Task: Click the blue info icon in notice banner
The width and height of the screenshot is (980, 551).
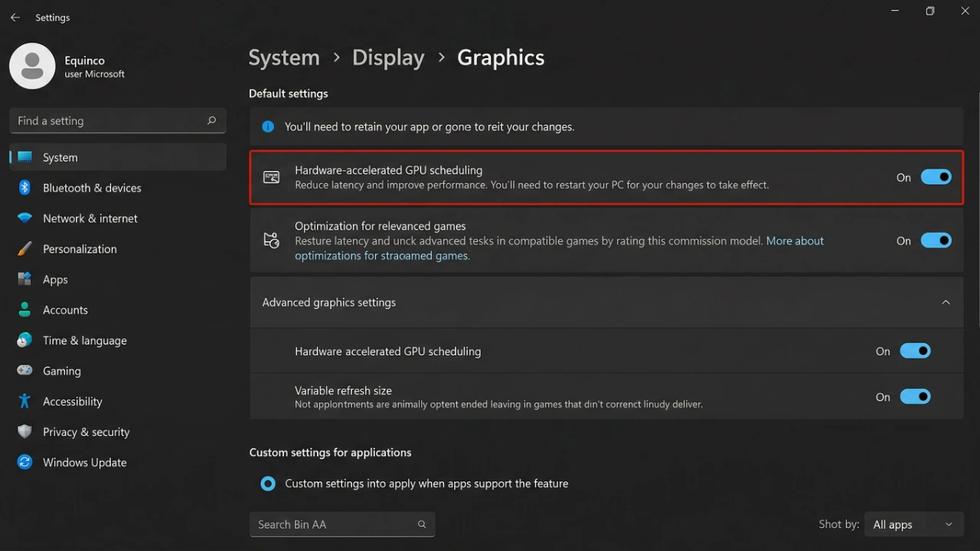Action: pyautogui.click(x=267, y=126)
